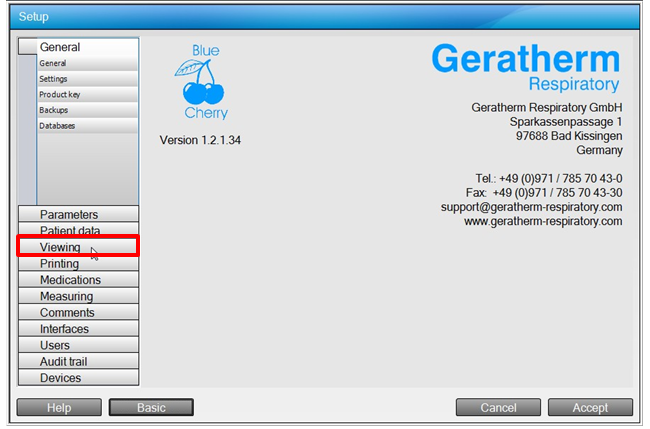Open the General accordion section header
Viewport: 650px width, 429px height.
tap(78, 46)
